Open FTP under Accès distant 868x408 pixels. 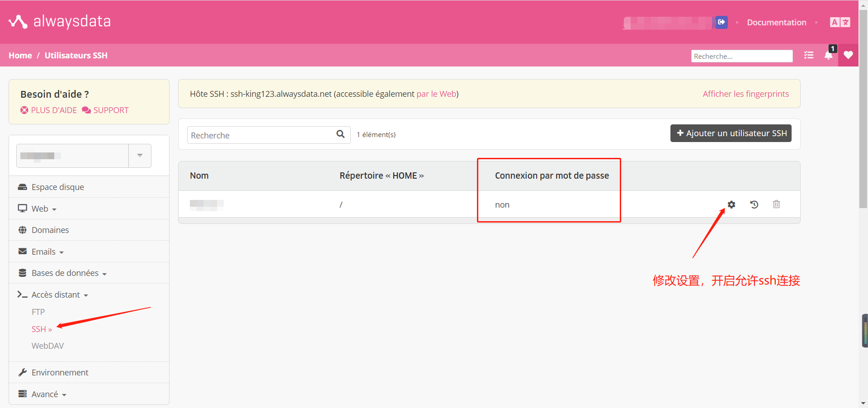click(x=38, y=312)
